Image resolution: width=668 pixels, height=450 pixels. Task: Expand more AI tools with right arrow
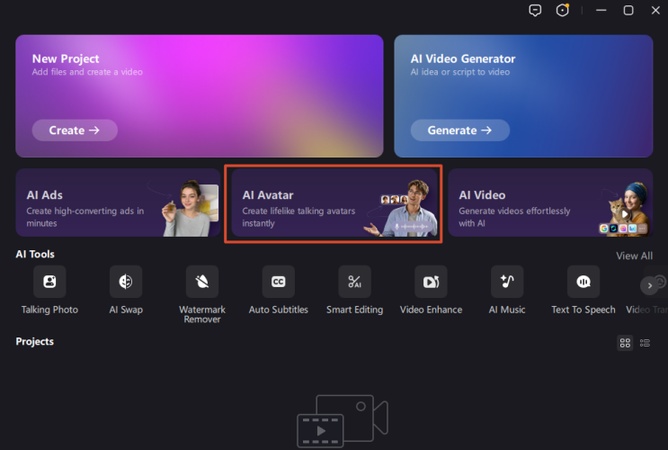[x=649, y=286]
